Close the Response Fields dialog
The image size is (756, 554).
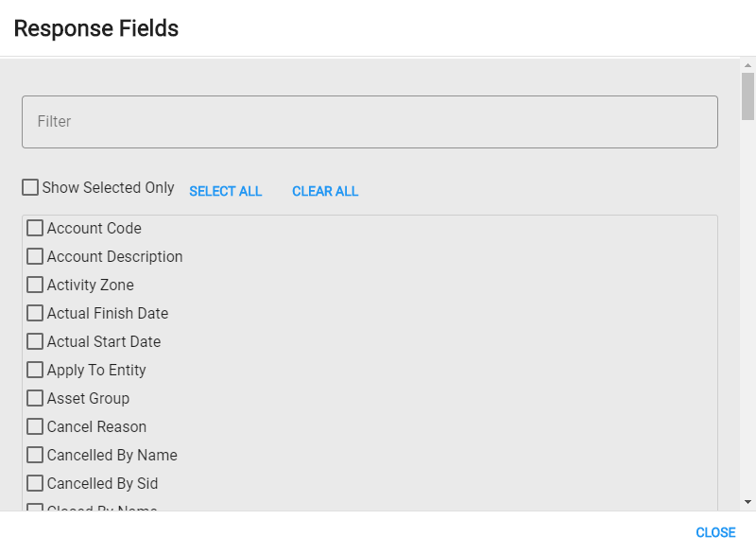point(715,532)
